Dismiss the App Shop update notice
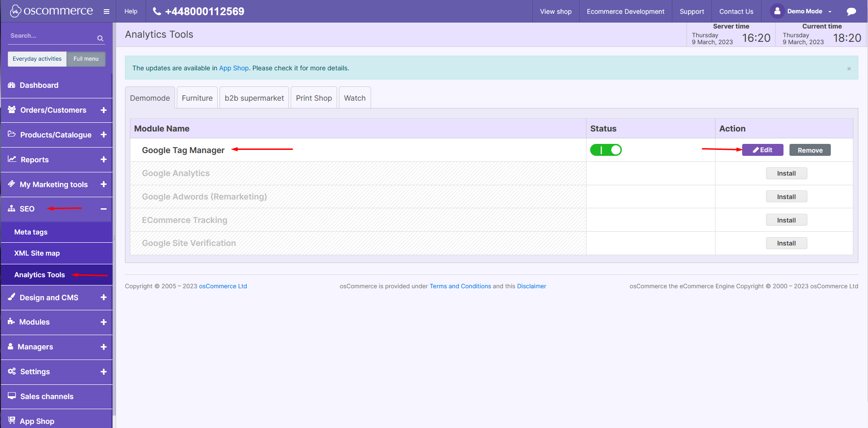The height and width of the screenshot is (428, 868). click(x=849, y=68)
